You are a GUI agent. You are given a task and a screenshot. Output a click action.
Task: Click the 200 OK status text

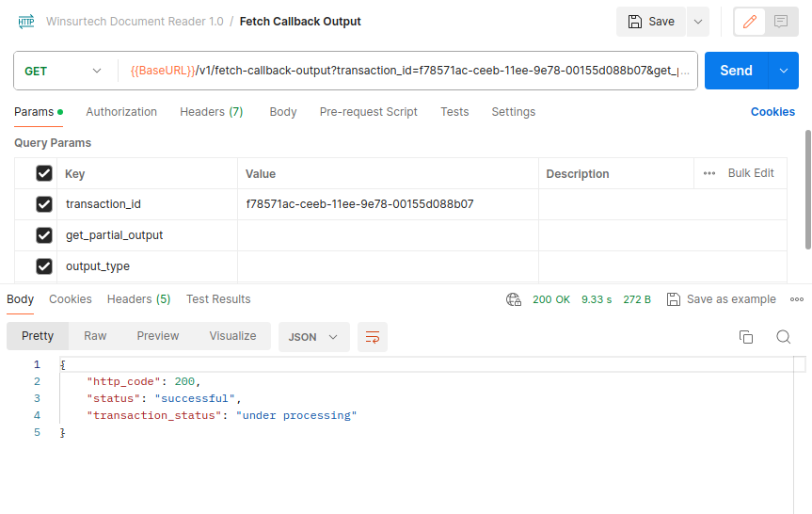click(551, 299)
